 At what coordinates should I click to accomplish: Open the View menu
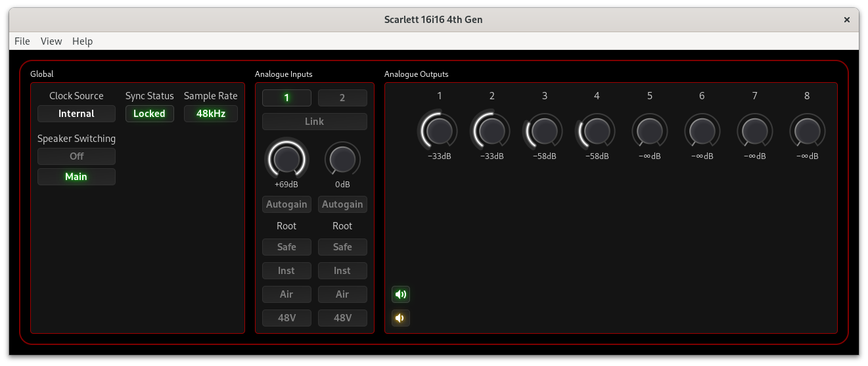coord(51,41)
